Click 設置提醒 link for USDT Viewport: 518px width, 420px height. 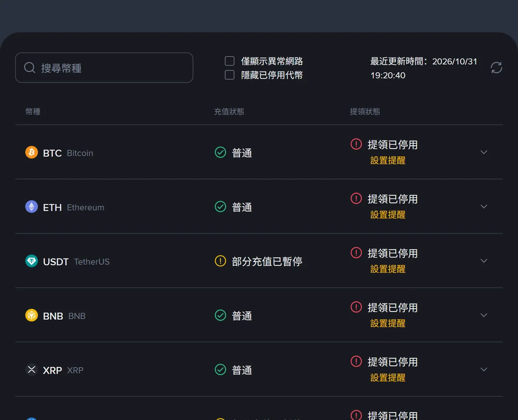(x=388, y=269)
